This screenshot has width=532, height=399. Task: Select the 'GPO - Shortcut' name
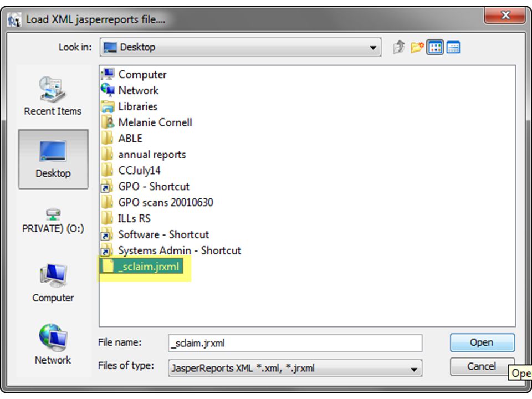click(154, 187)
